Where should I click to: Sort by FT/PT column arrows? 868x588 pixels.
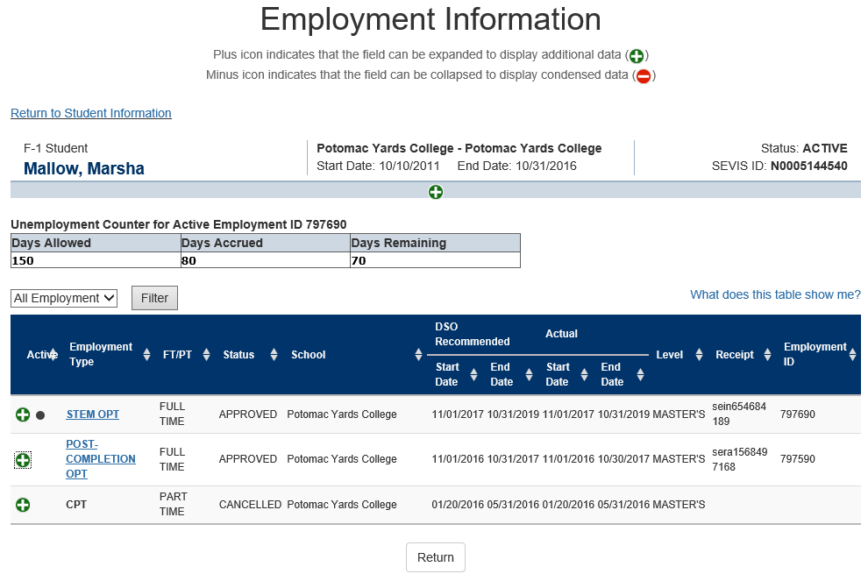[x=207, y=355]
